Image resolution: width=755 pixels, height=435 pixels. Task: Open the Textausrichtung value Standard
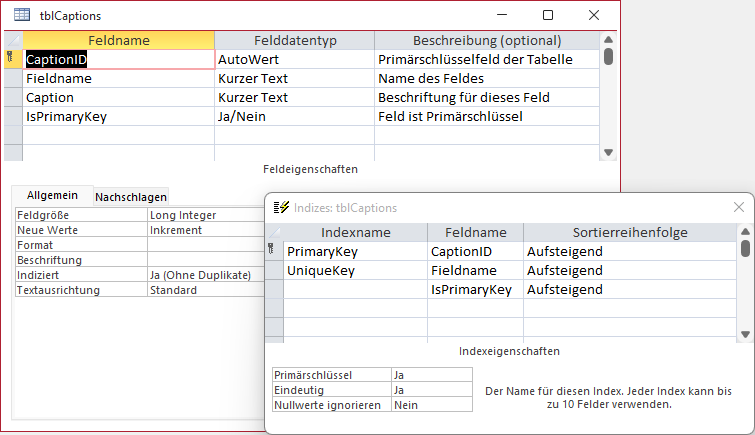click(206, 290)
